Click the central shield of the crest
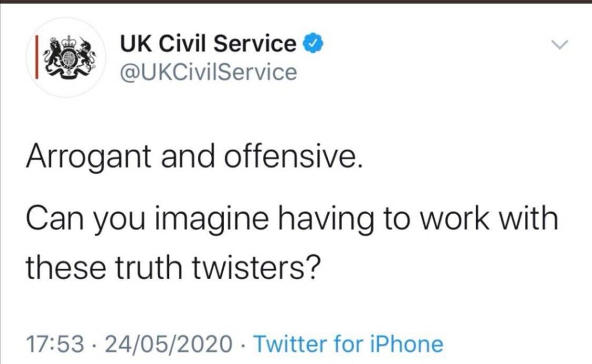 pos(69,59)
